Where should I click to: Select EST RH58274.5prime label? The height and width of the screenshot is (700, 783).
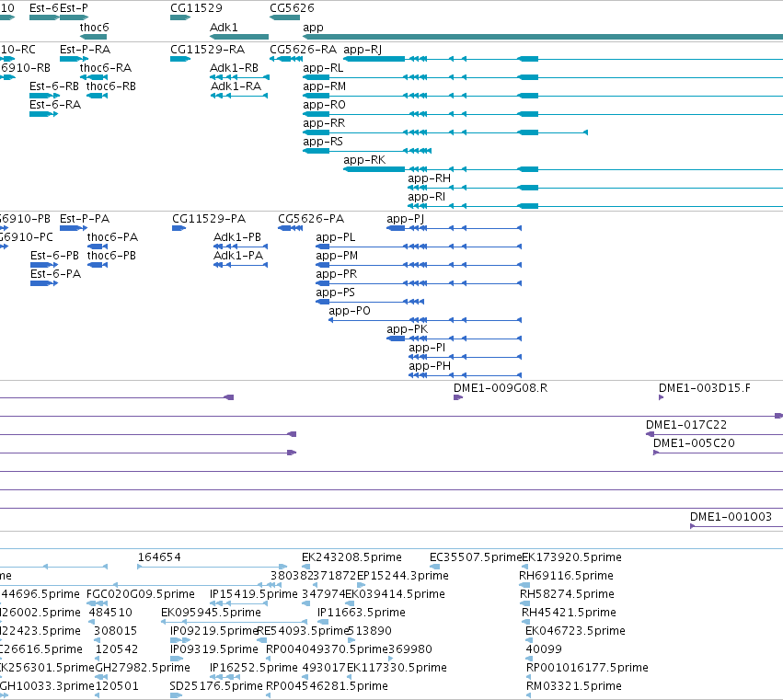(568, 594)
